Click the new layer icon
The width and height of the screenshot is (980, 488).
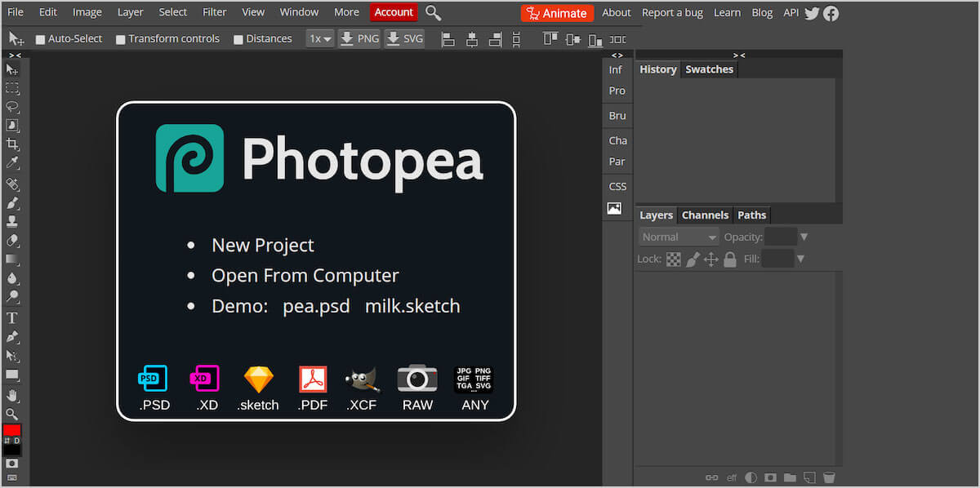tap(809, 477)
